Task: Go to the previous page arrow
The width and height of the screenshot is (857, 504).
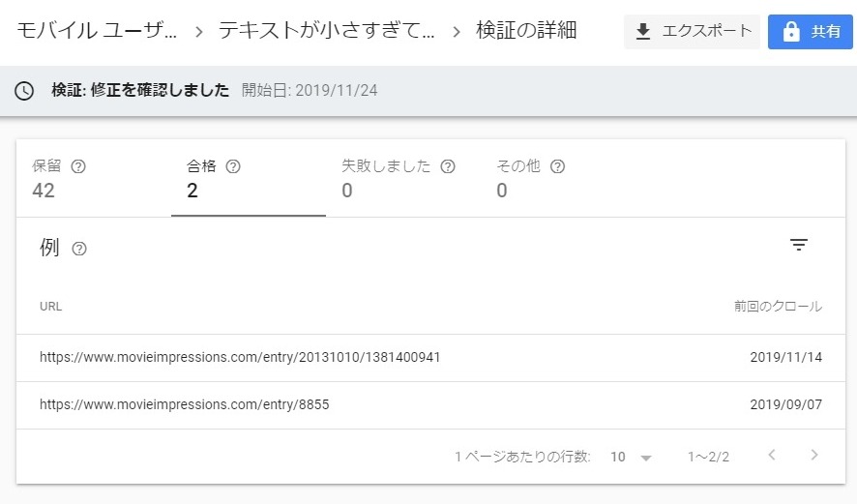Action: point(772,456)
